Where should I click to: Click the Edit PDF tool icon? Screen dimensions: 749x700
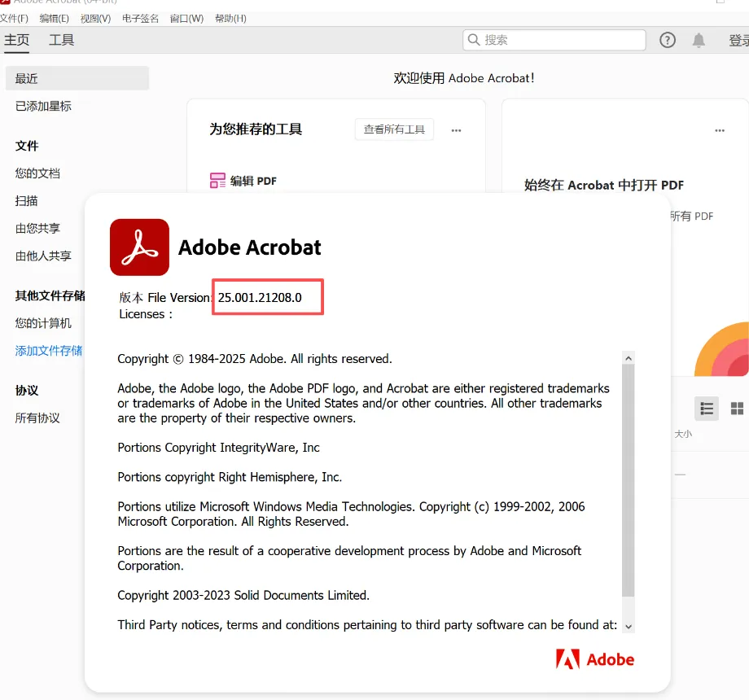(x=217, y=181)
